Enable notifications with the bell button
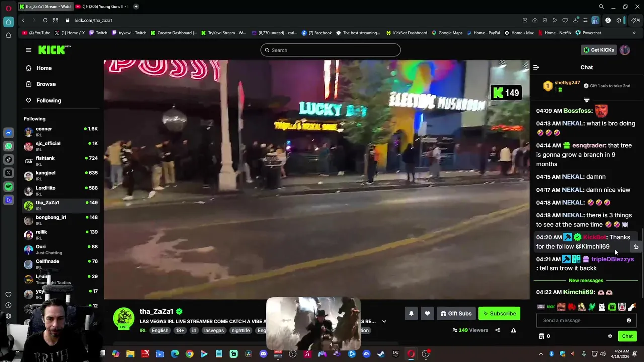Image resolution: width=644 pixels, height=362 pixels. click(x=411, y=313)
